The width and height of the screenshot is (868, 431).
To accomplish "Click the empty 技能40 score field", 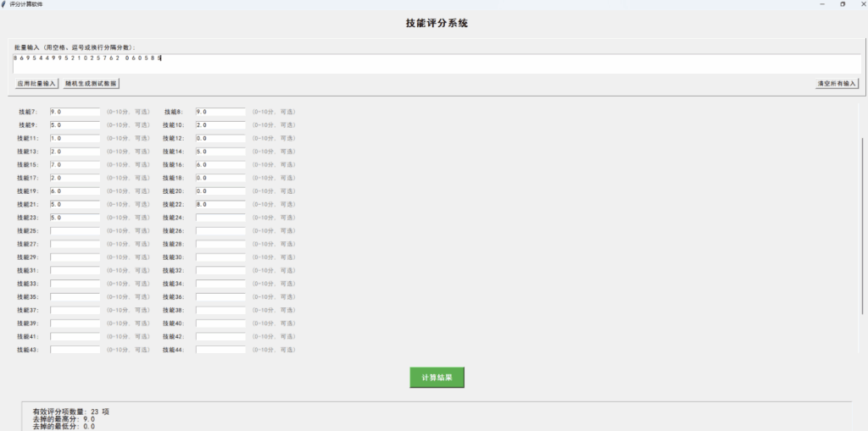I will [x=220, y=323].
